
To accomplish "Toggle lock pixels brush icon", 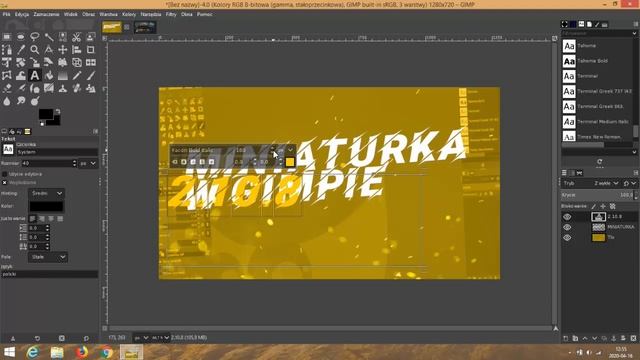I will click(594, 207).
